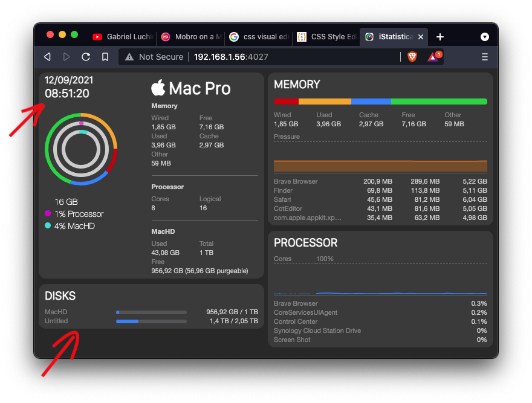
Task: Click the Synology Cloud Station Drive row
Action: 380,330
